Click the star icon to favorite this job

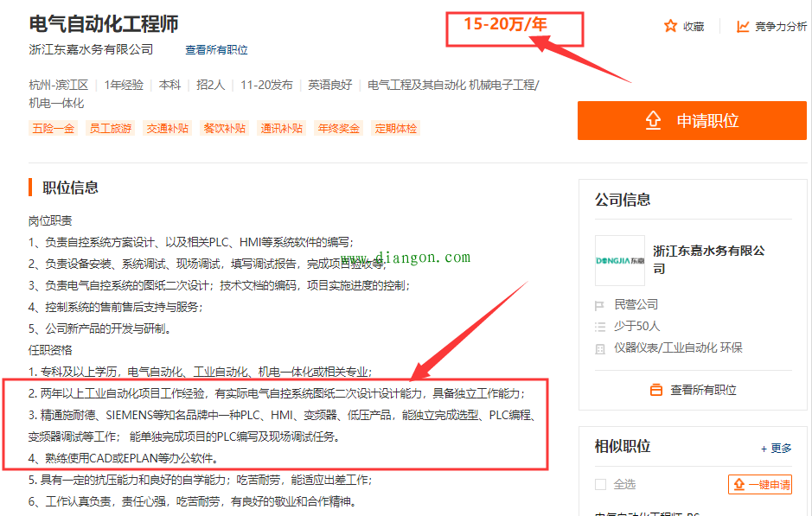coord(672,26)
